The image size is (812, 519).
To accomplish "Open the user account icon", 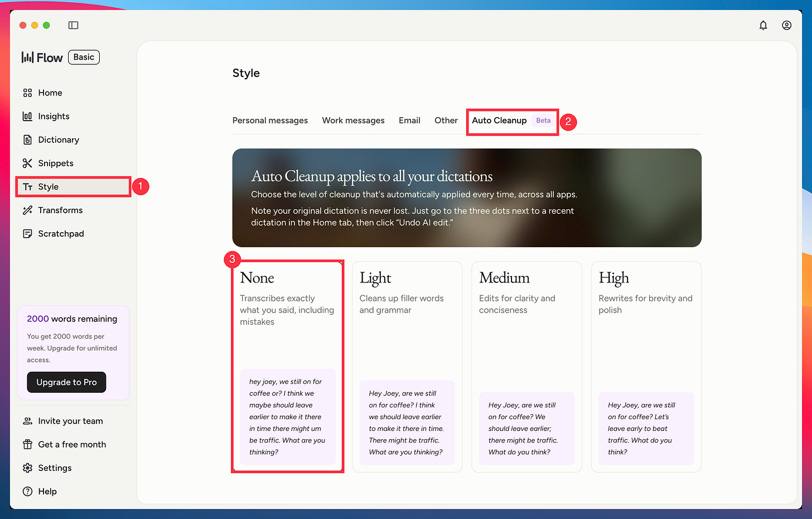I will [x=786, y=25].
